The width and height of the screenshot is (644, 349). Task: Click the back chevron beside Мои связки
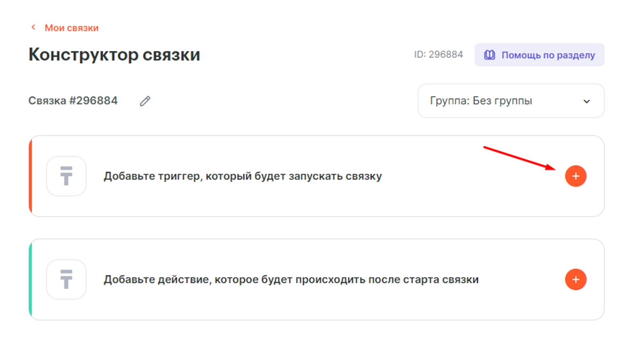pyautogui.click(x=33, y=27)
